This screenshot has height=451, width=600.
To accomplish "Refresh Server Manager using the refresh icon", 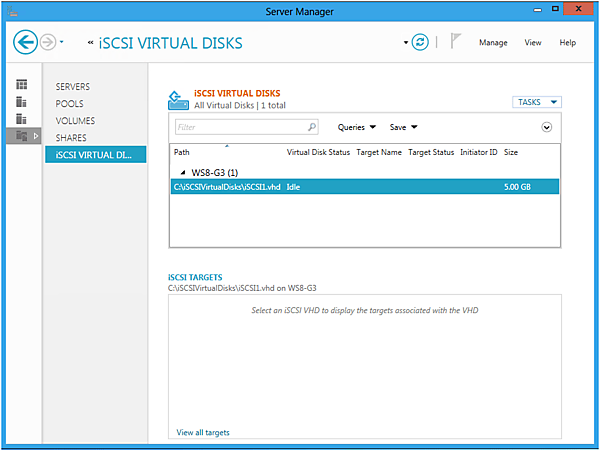I will click(x=420, y=42).
